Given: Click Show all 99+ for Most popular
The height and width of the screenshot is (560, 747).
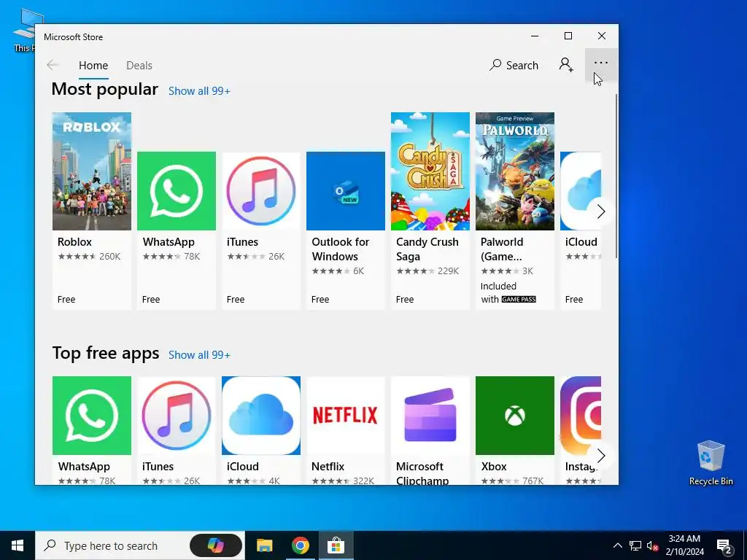Looking at the screenshot, I should (199, 91).
